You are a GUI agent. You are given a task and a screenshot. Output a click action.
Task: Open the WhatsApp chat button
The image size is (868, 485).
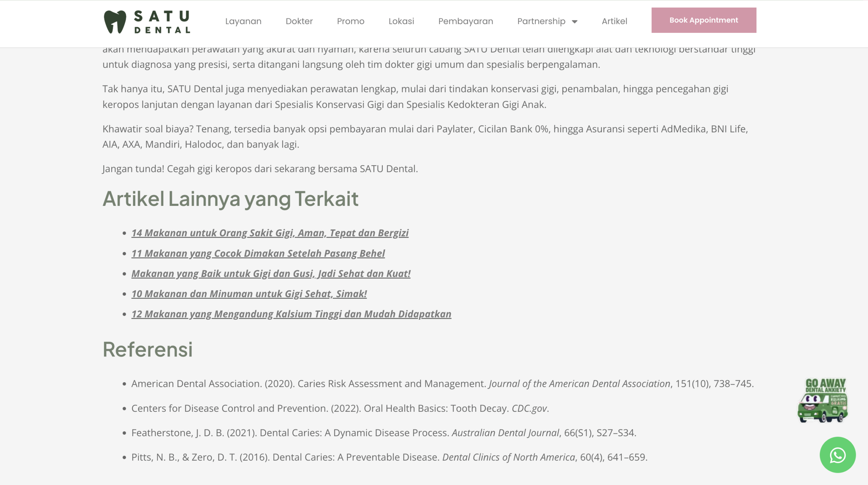pos(837,455)
